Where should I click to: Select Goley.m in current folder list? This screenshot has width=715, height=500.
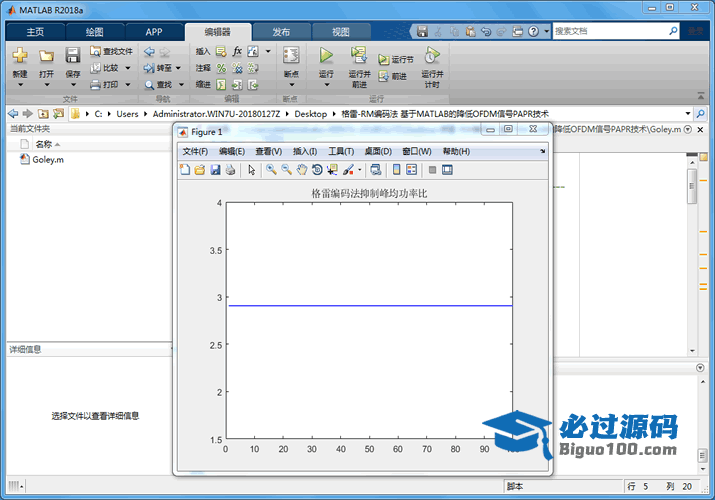[x=48, y=160]
